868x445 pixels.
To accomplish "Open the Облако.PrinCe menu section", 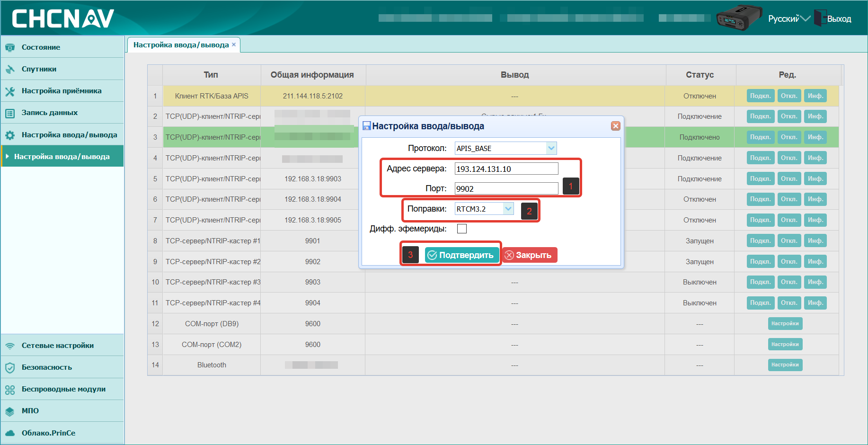I will [x=62, y=433].
